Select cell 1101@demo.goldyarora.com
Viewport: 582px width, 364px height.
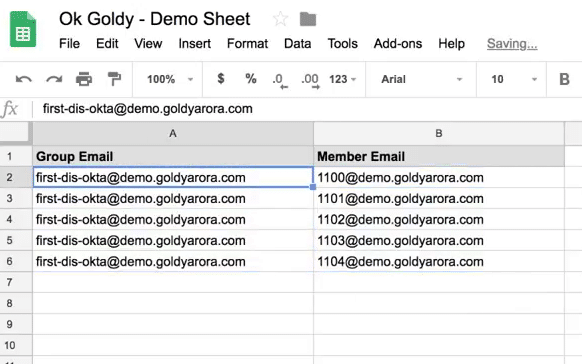click(439, 199)
